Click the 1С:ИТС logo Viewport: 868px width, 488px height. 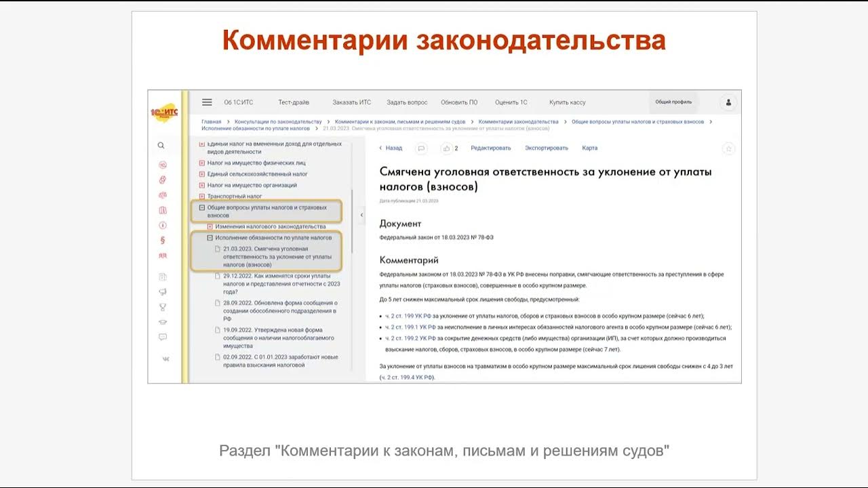[x=164, y=114]
